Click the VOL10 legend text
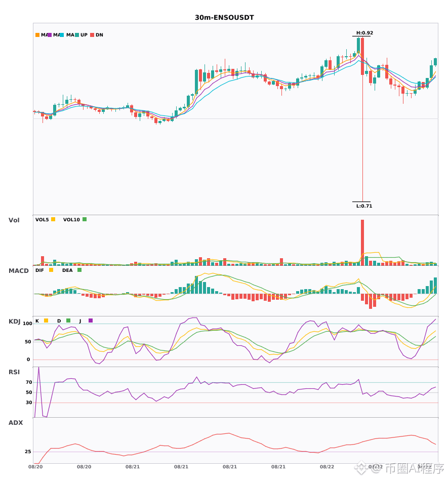 coord(71,220)
